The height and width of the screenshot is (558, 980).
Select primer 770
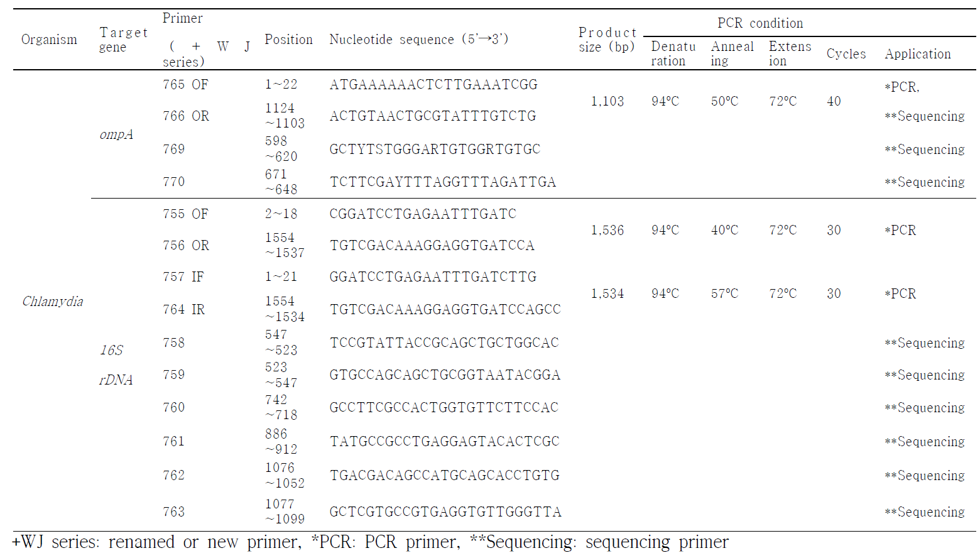click(173, 182)
